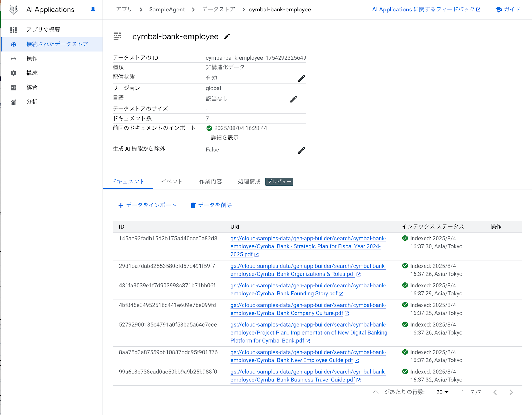Switch to 処理構成 tab
532x415 pixels.
(249, 182)
